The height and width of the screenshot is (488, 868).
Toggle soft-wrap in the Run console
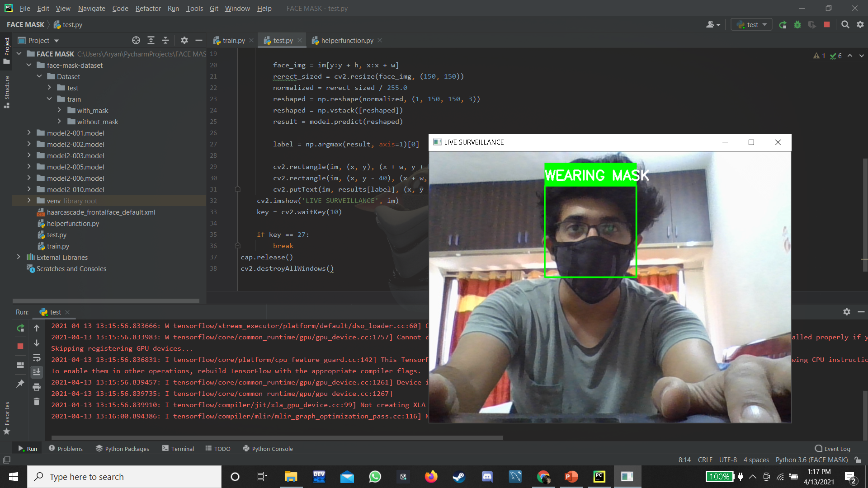pyautogui.click(x=37, y=358)
